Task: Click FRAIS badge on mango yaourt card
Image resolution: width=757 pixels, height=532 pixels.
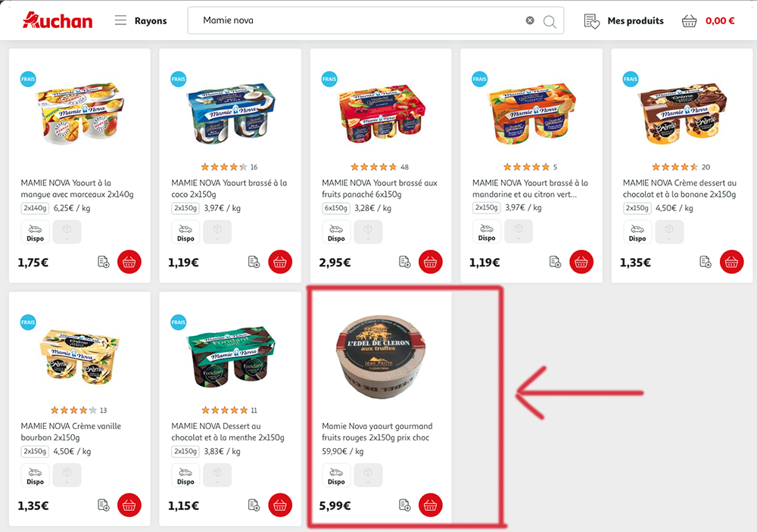Action: pos(28,79)
